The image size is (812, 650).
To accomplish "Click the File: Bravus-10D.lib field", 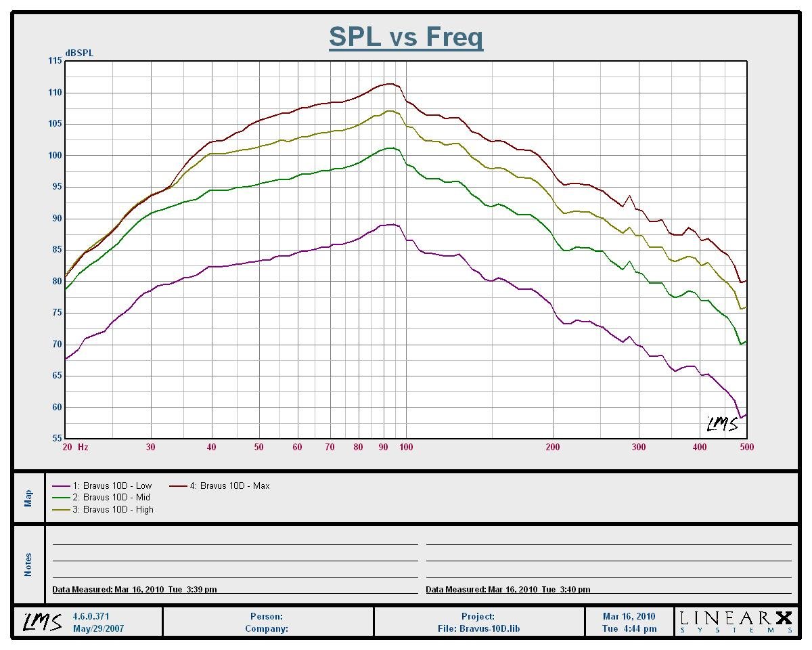I will [x=478, y=628].
